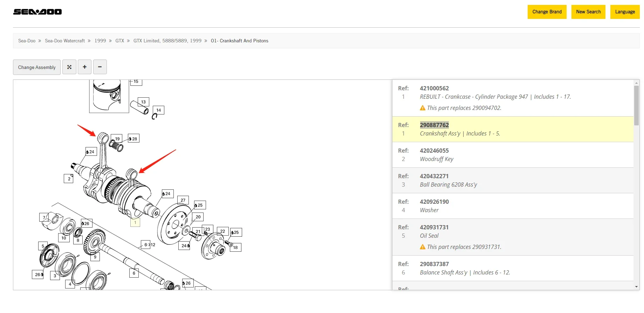The width and height of the screenshot is (644, 313).
Task: Select diagram callout 27
Action: pos(183,200)
